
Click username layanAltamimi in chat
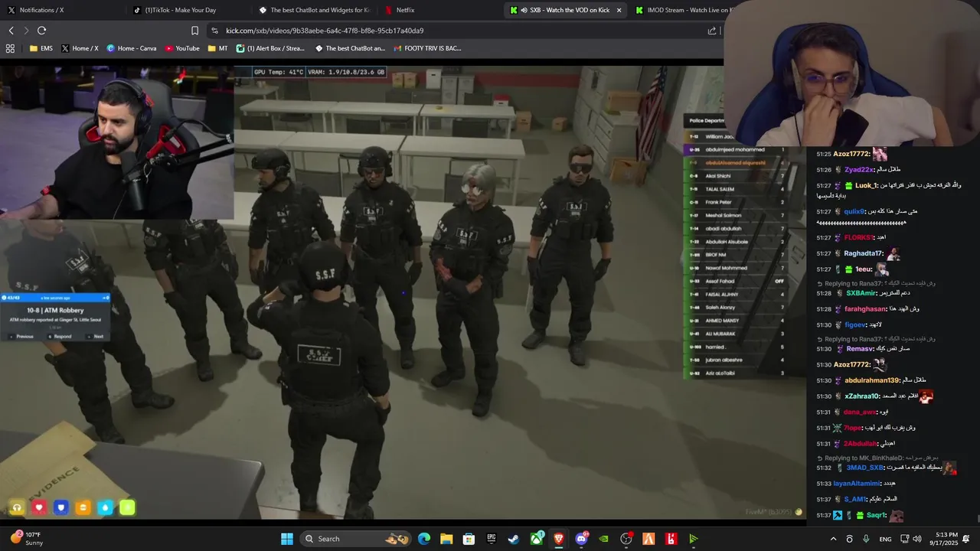click(857, 484)
